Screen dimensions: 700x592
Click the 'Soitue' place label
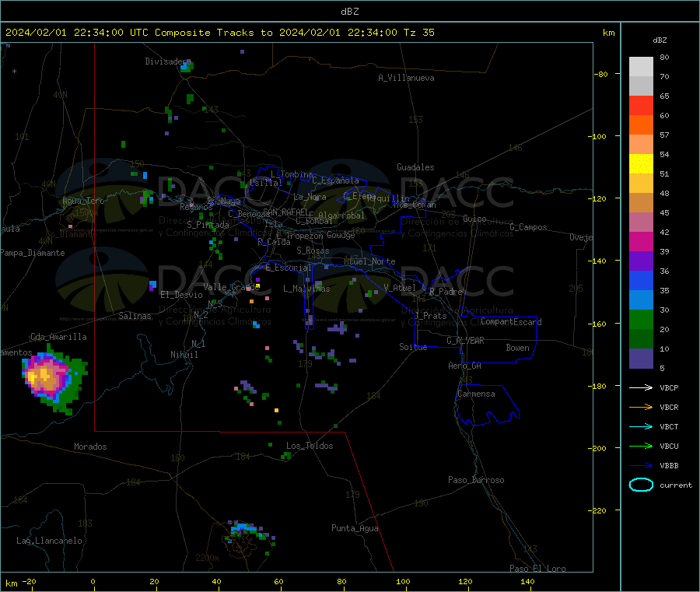[x=413, y=347]
